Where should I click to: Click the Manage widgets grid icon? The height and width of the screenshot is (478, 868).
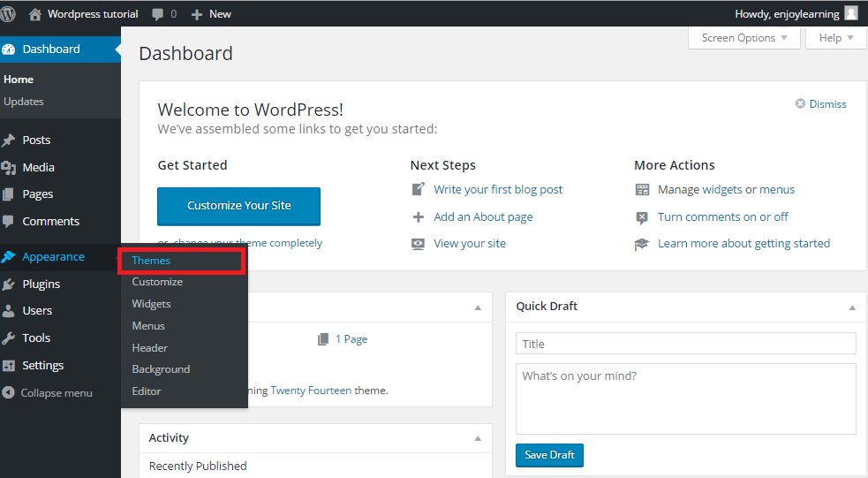pos(642,190)
